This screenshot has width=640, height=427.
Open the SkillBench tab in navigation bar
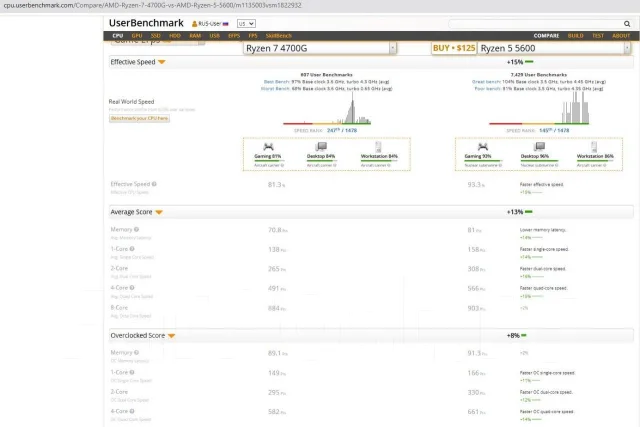tap(278, 36)
